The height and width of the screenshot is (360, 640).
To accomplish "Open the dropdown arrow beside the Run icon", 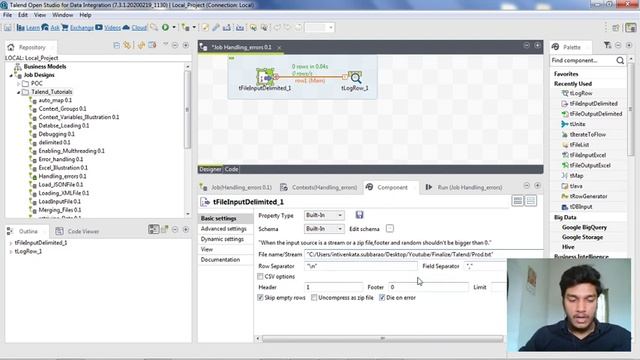I will pos(174,27).
